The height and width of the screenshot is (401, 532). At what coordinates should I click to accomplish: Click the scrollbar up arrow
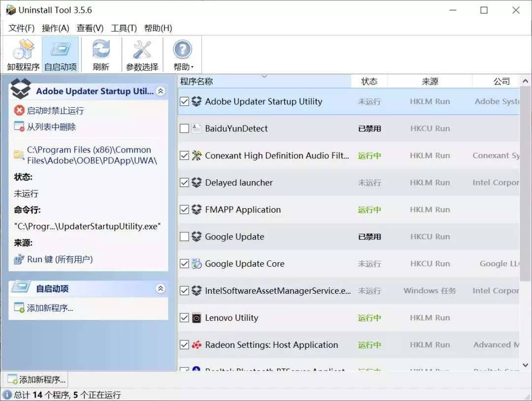pyautogui.click(x=525, y=81)
